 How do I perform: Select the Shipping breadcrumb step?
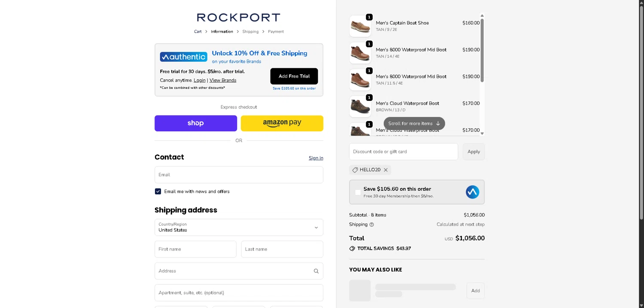tap(250, 31)
